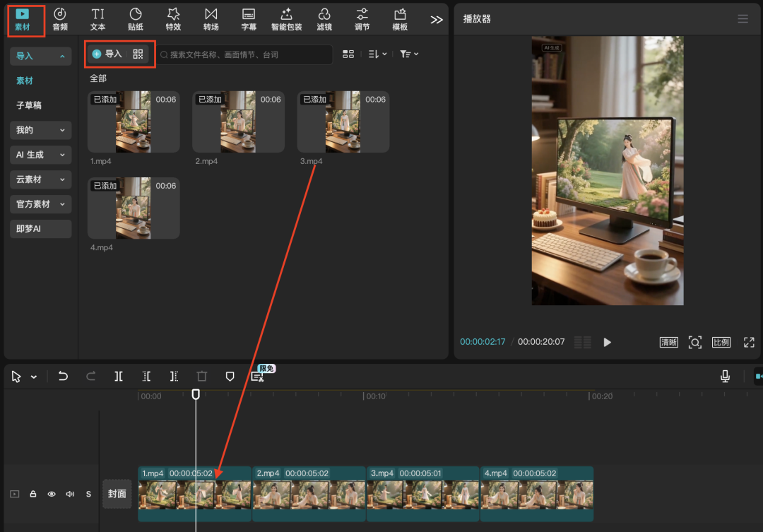Select the 3.mp4 media thumbnail
This screenshot has height=532, width=763.
coord(343,122)
